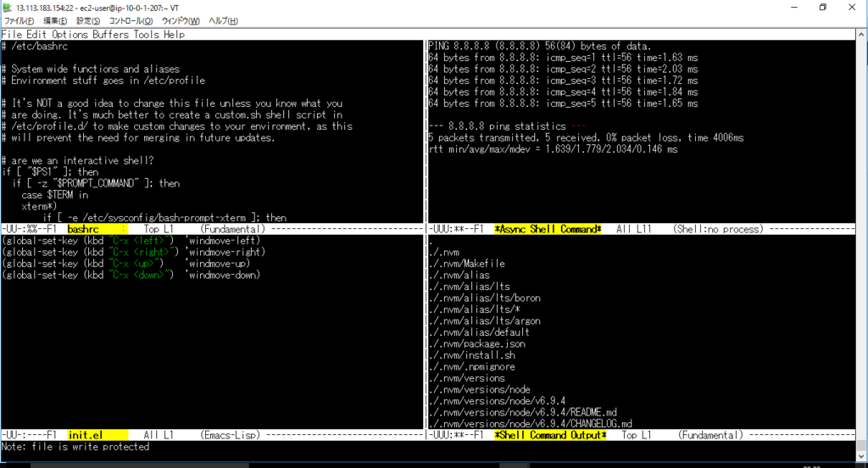Open Emacs Tools menu
Screen dimensions: 868x468
(x=146, y=35)
